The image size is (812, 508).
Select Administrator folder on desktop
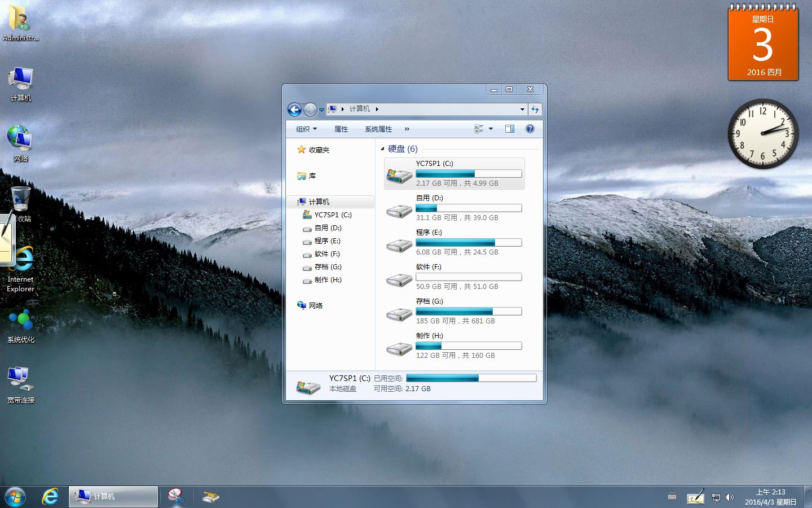(21, 24)
